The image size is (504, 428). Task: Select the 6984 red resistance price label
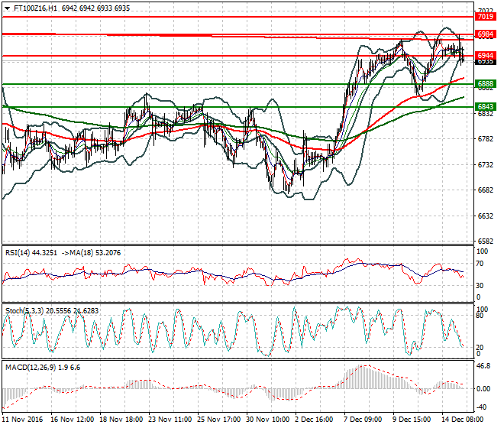(x=486, y=34)
